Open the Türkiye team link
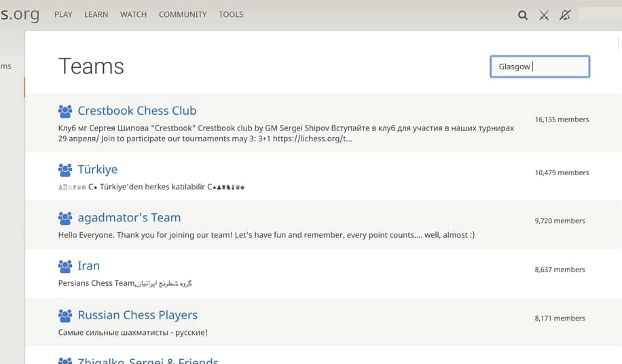Image resolution: width=622 pixels, height=364 pixels. [97, 169]
